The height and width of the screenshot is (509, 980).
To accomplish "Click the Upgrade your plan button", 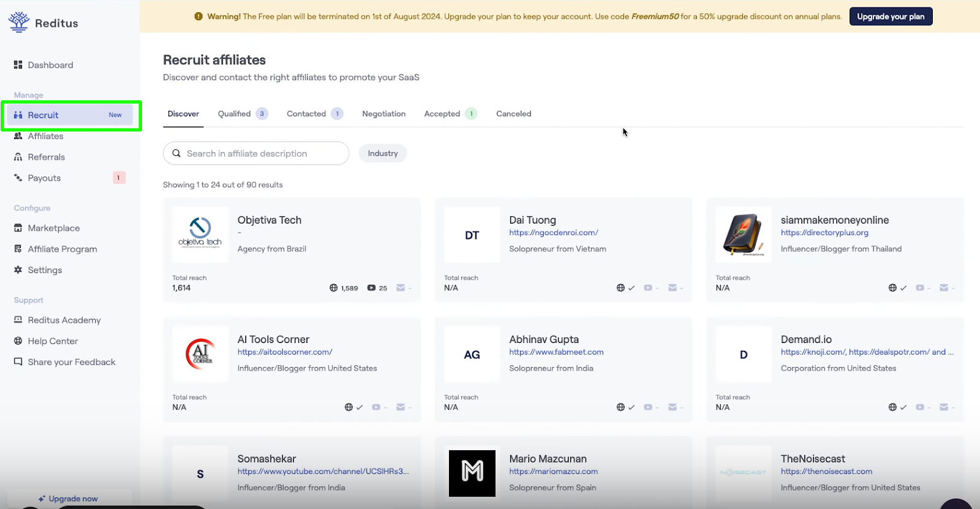I will pyautogui.click(x=891, y=17).
